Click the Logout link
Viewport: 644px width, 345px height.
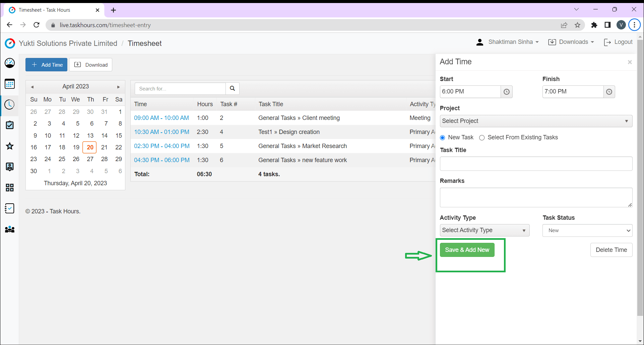coord(618,42)
